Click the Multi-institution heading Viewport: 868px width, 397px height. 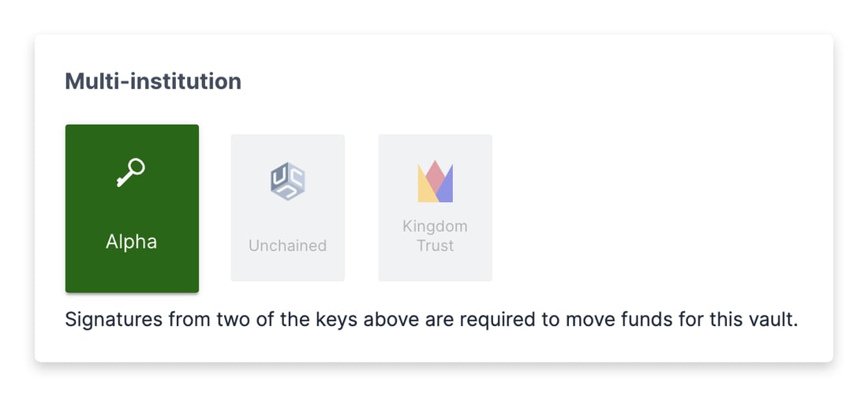pyautogui.click(x=153, y=81)
